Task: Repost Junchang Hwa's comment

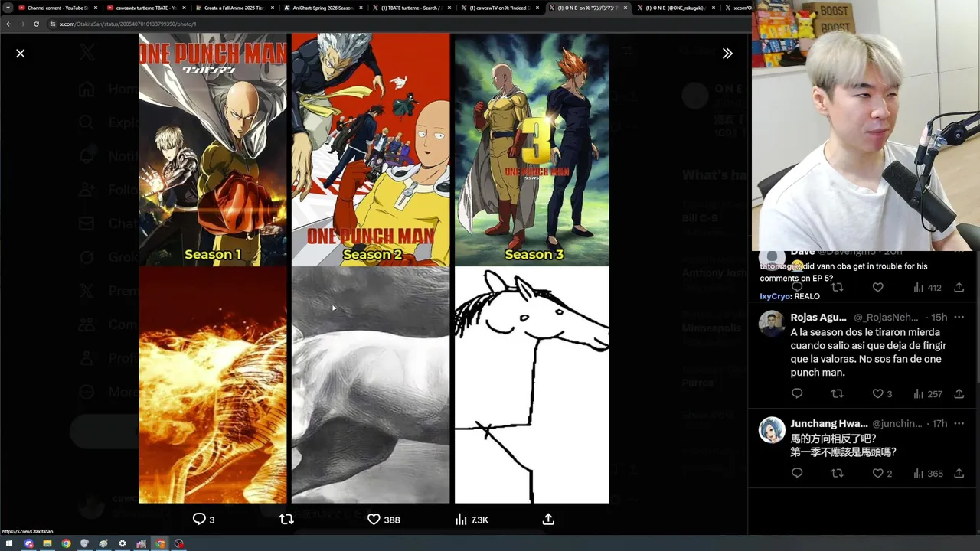Action: pyautogui.click(x=838, y=474)
